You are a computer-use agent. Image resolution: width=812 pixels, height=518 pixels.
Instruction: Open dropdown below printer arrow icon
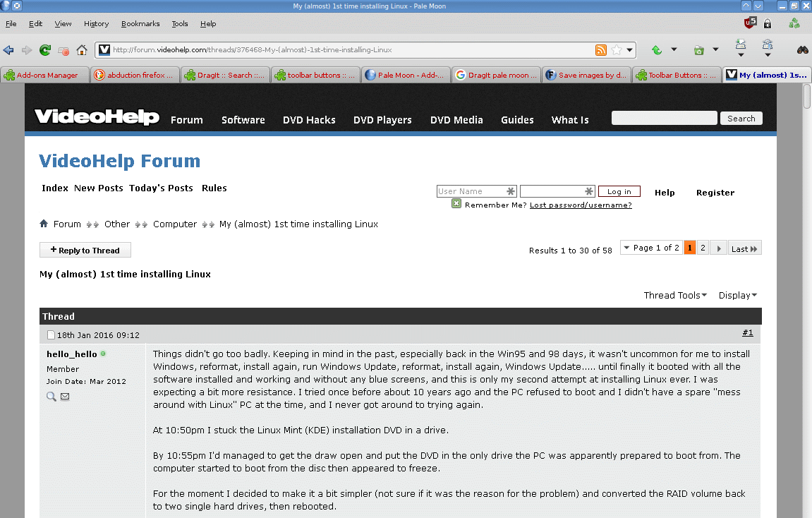768,55
